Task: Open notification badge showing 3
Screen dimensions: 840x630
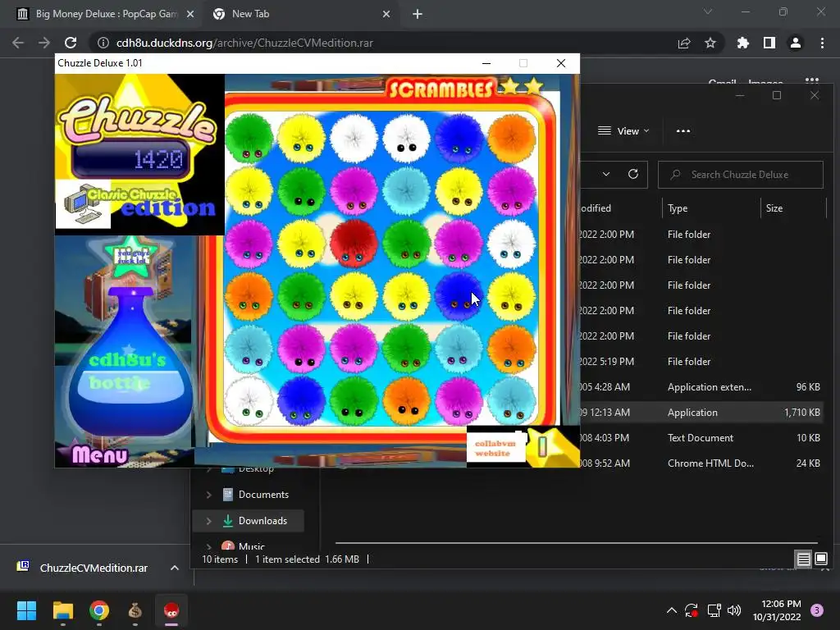Action: click(x=817, y=610)
